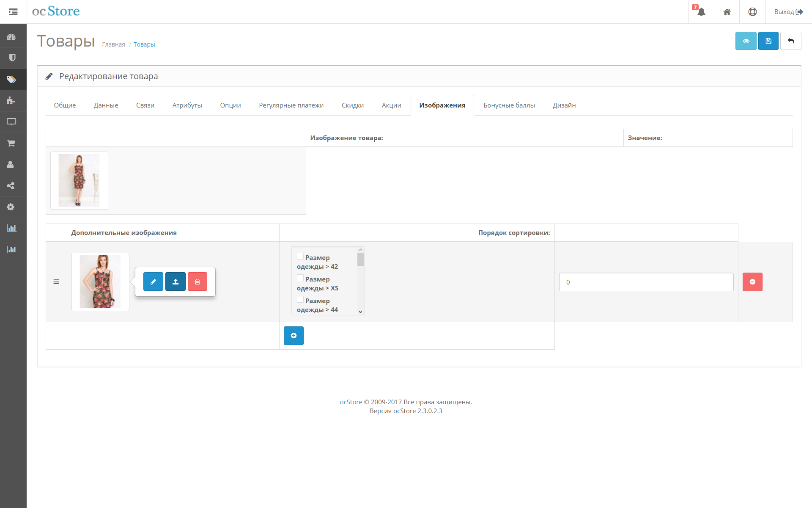
Task: Save the product with the save button
Action: tap(768, 41)
